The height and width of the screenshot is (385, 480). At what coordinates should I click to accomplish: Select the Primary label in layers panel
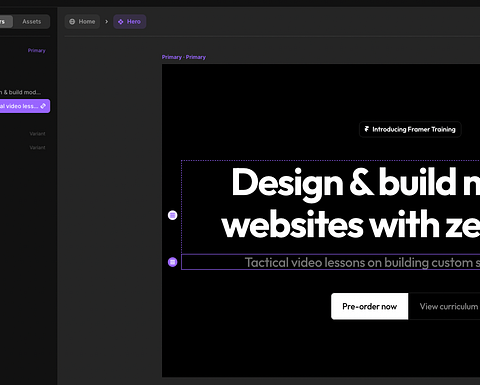pos(37,51)
